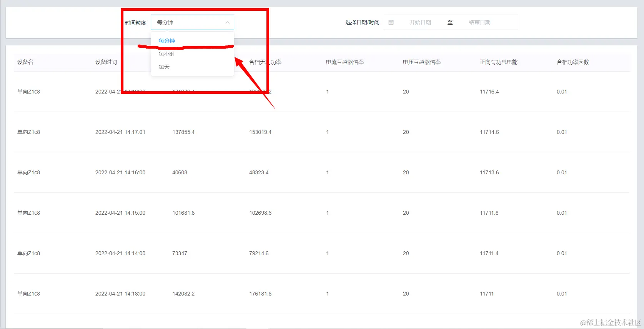644x329 pixels.
Task: Click the 时间粒度 label
Action: point(135,23)
